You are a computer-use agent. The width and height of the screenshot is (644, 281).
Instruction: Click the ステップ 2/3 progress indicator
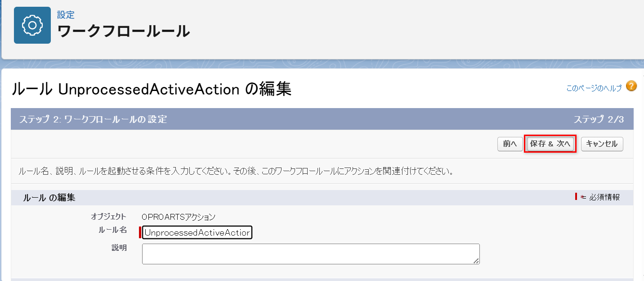pyautogui.click(x=599, y=119)
